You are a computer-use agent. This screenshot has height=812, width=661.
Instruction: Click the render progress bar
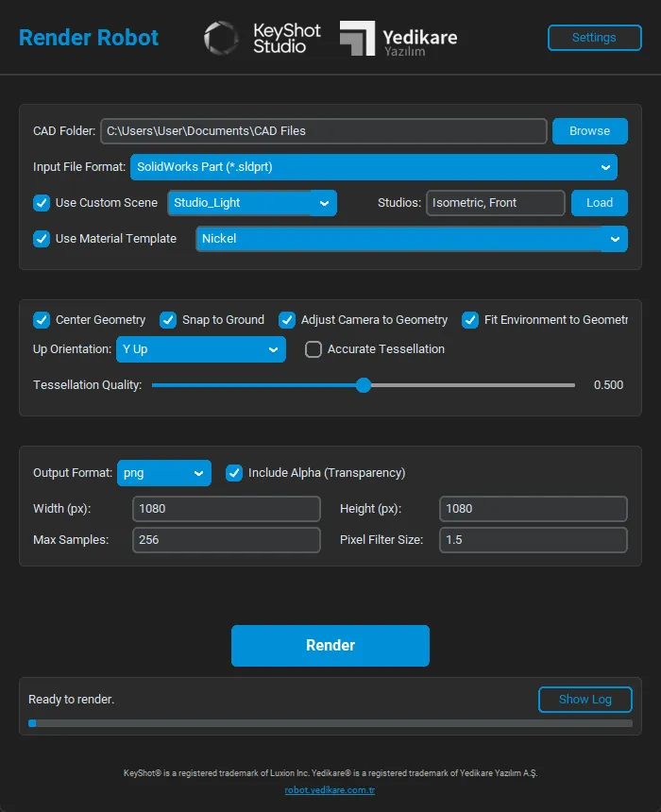(x=330, y=723)
